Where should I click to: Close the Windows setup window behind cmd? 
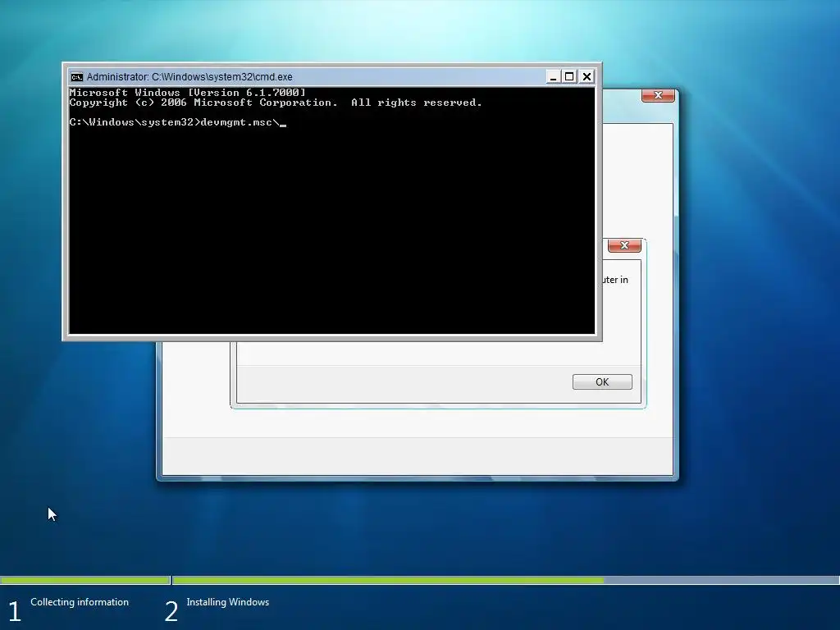[x=658, y=95]
